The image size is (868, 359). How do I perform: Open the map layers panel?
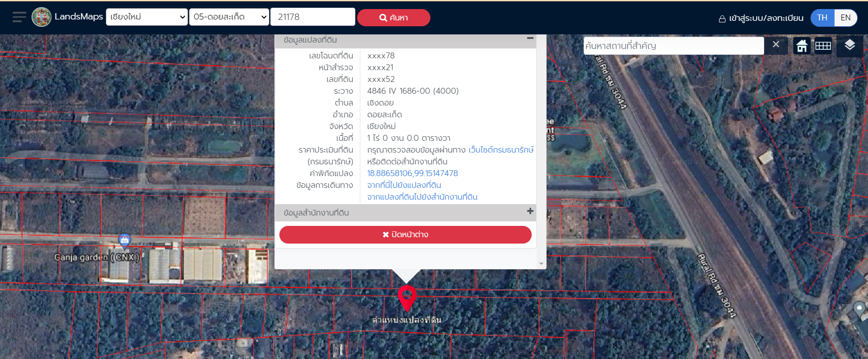coord(849,45)
